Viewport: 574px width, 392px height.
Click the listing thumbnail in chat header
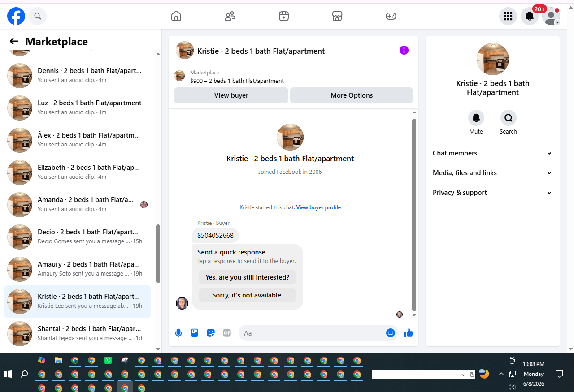[185, 51]
